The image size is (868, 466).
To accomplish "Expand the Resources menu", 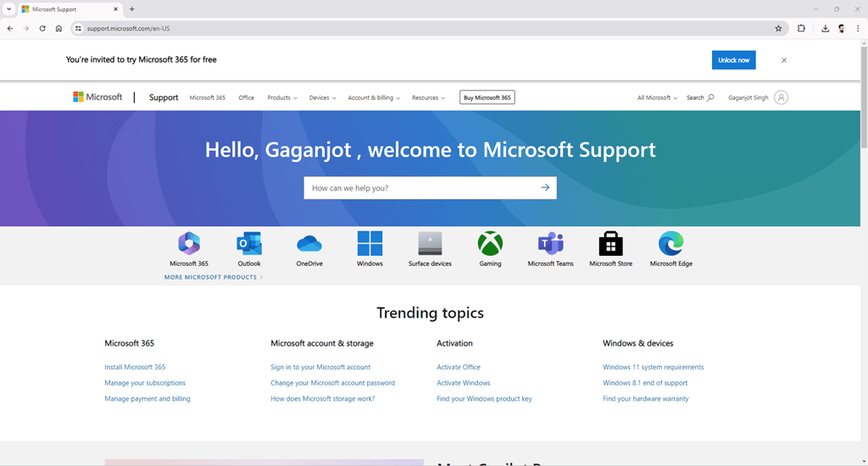I will (x=428, y=97).
